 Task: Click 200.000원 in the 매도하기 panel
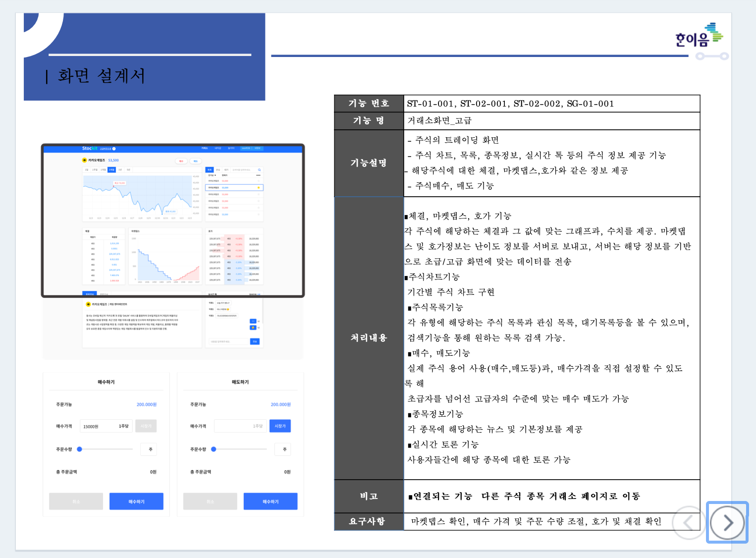[x=281, y=404]
